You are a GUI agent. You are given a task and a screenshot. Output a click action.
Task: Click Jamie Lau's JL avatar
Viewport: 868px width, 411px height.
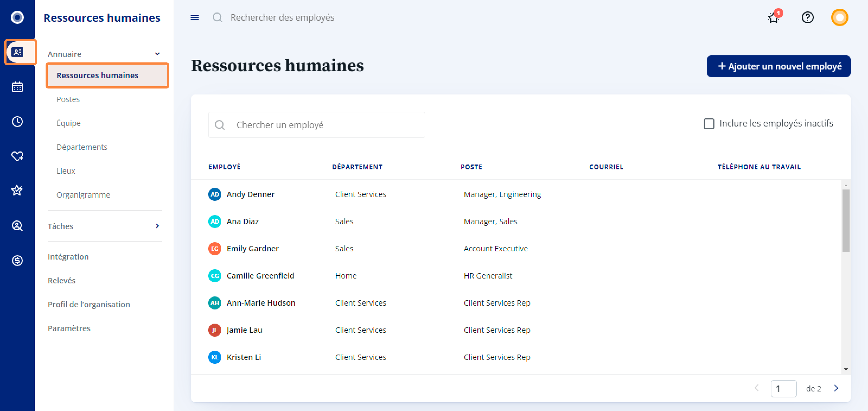pos(215,330)
